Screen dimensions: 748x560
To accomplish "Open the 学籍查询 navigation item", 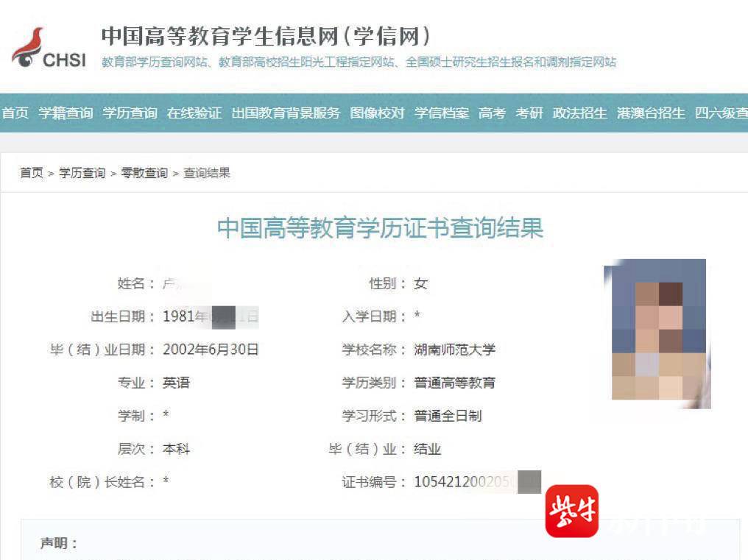I will (x=66, y=113).
